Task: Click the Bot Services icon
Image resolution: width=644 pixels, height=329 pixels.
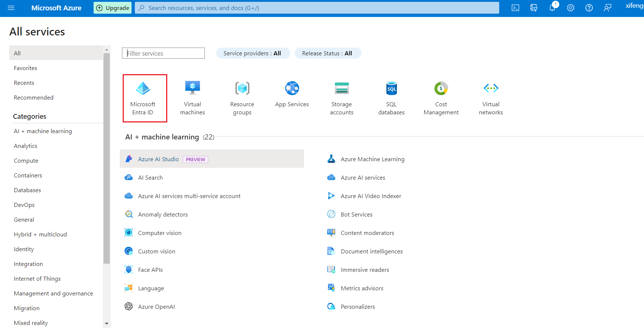Action: (x=331, y=214)
